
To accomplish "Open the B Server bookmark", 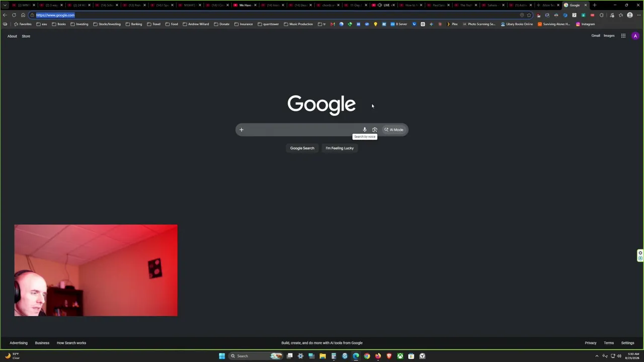I will (x=398, y=24).
